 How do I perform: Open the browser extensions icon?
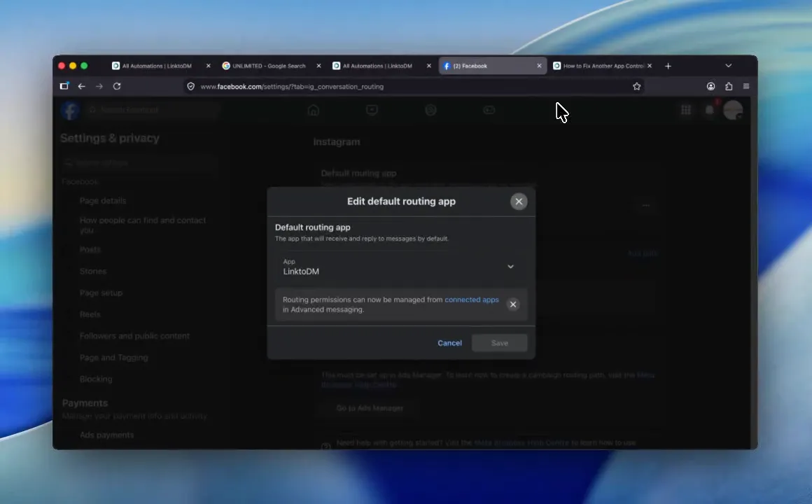tap(729, 87)
